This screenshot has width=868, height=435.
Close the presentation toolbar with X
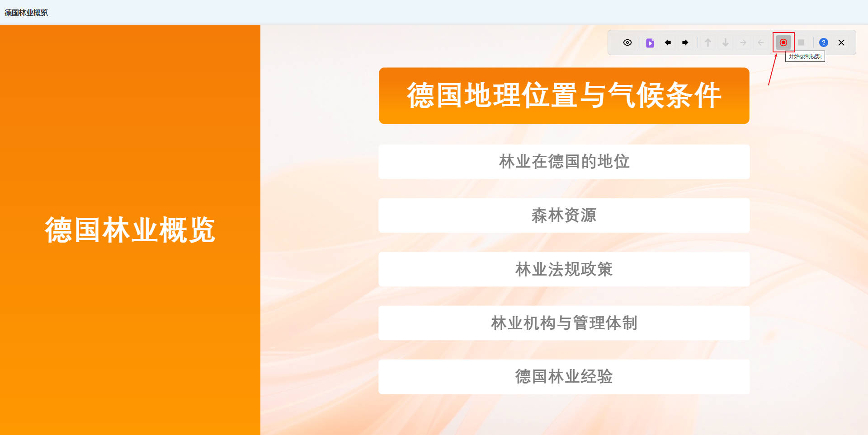[841, 42]
